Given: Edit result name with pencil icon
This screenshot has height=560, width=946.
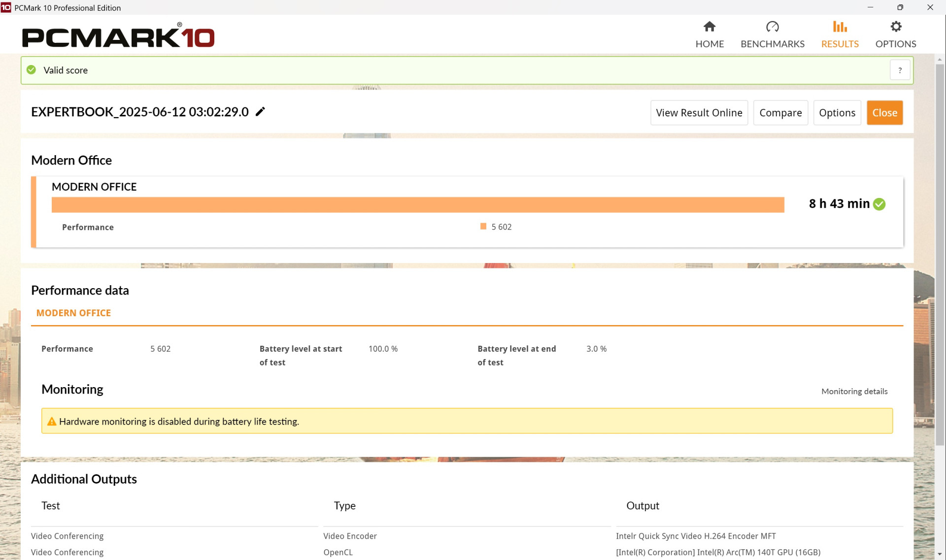Looking at the screenshot, I should (x=260, y=112).
